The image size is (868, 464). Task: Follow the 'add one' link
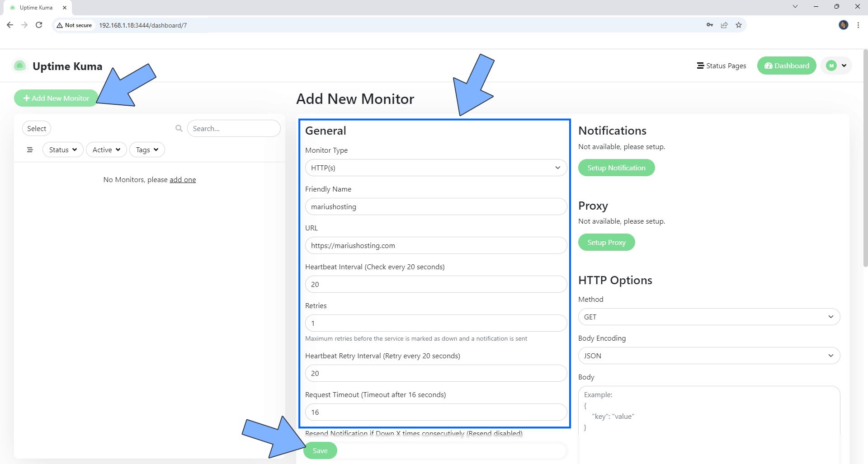point(183,180)
